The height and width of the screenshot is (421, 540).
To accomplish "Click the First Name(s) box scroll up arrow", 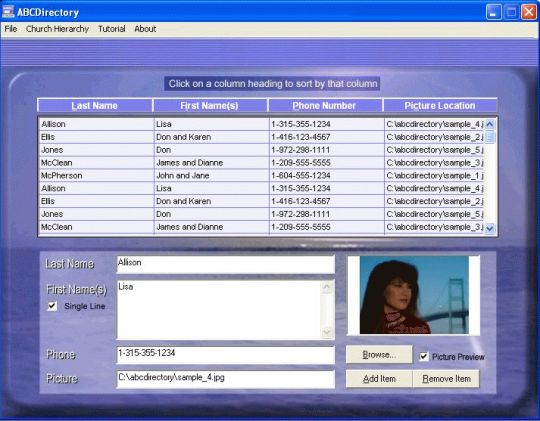I will [326, 287].
